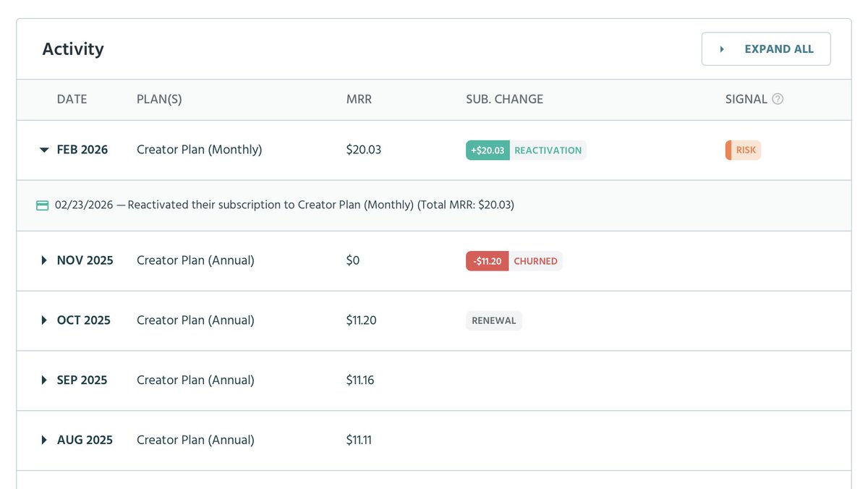This screenshot has height=489, width=868.
Task: Click the $20.03 MRR value
Action: (x=364, y=150)
